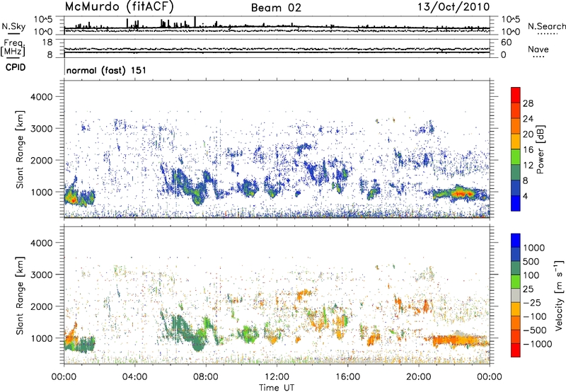Click the -1000 label on velocity colorbar
The width and height of the screenshot is (566, 392).
click(x=537, y=344)
